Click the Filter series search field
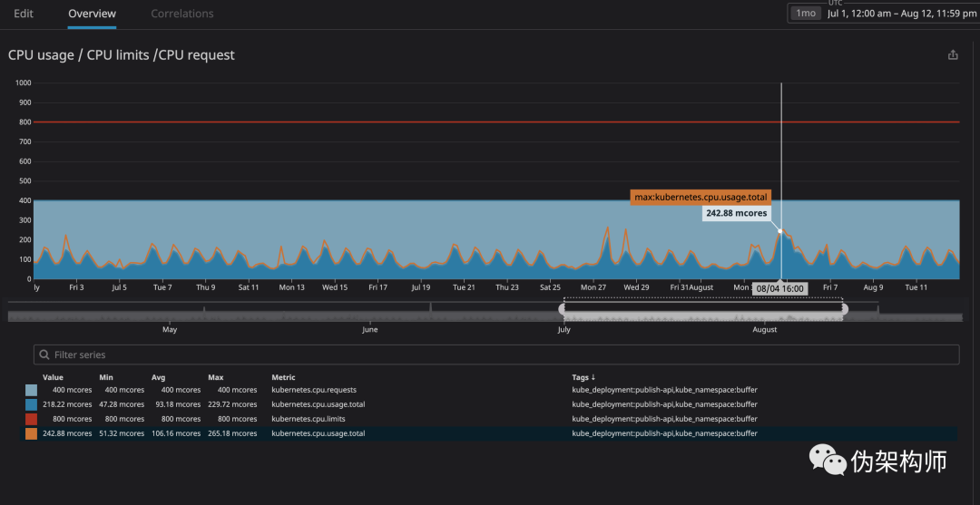 pos(496,354)
